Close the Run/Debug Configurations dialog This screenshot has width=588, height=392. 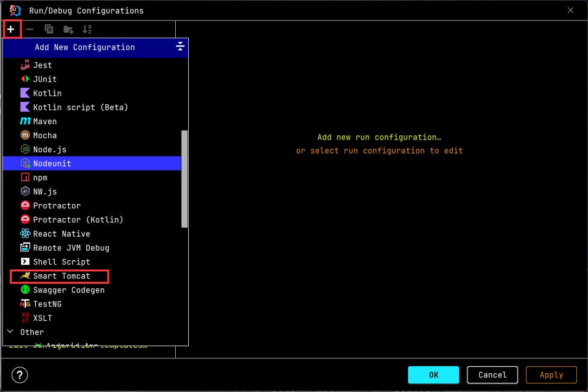tap(570, 10)
